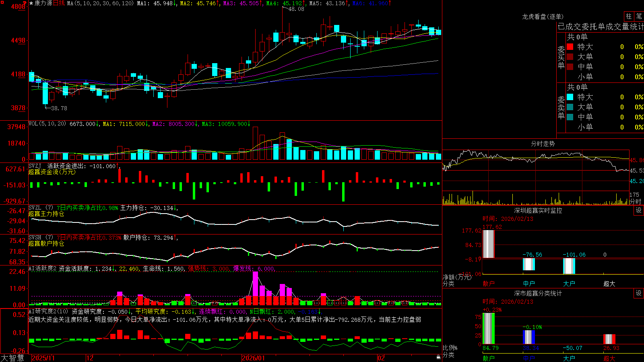Viewport: 644px width, 362px height.
Task: Click the 超赢主力持仓 indicator title
Action: click(46, 214)
